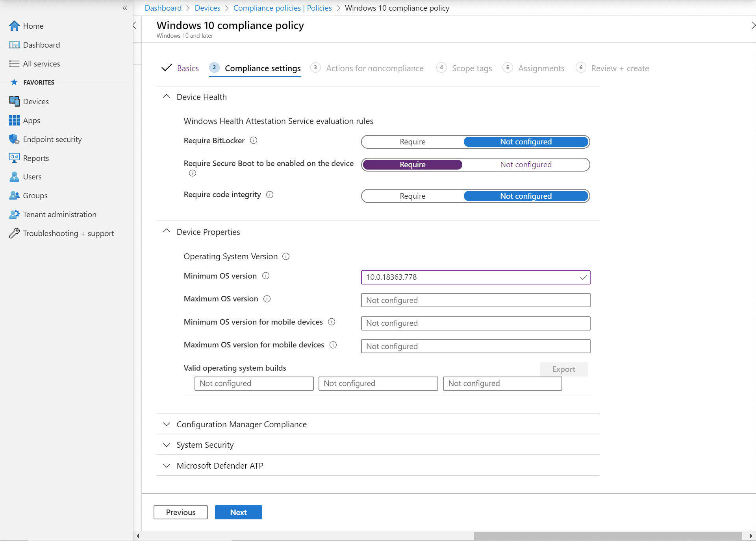Select Endpoint security in sidebar
This screenshot has height=541, width=756.
pyautogui.click(x=52, y=139)
